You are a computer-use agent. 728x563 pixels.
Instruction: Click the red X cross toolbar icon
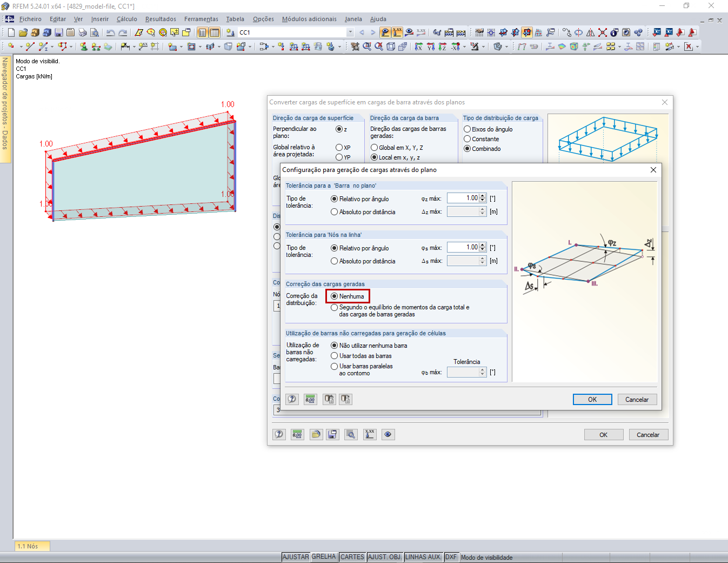(x=603, y=32)
